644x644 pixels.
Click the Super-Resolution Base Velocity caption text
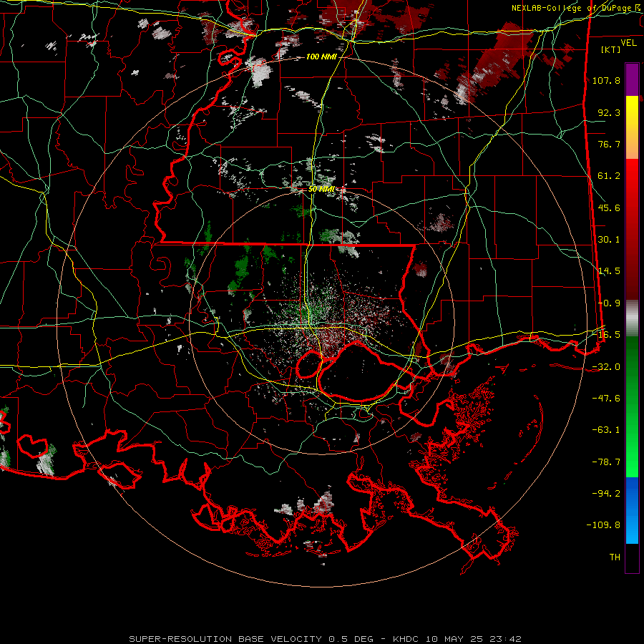pos(325,639)
